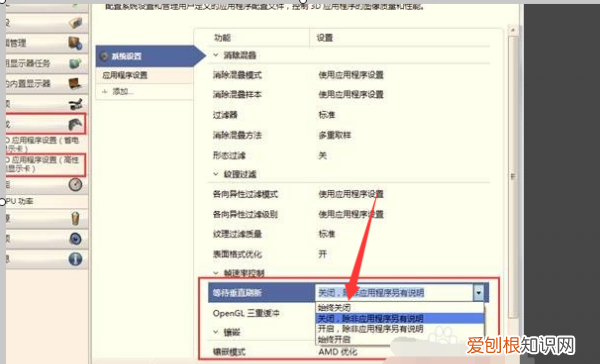Click the 功能 column header
Viewport: 600px width, 364px height.
point(222,38)
